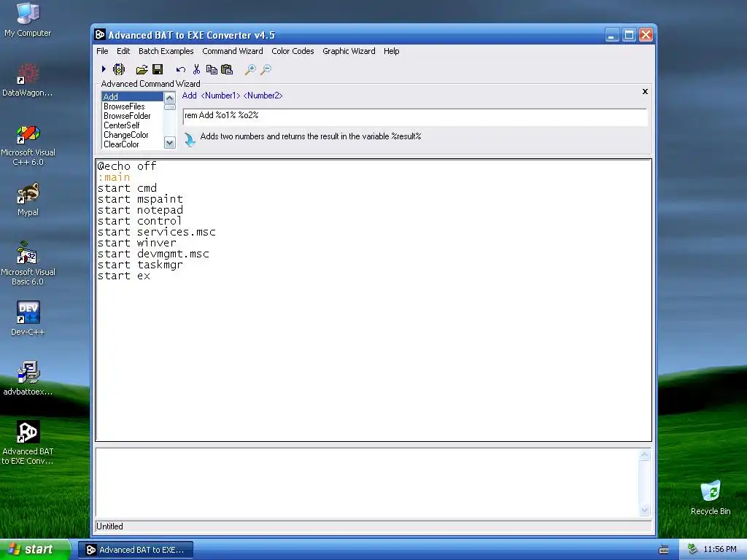Select CenterSelf in the command list

pyautogui.click(x=133, y=125)
